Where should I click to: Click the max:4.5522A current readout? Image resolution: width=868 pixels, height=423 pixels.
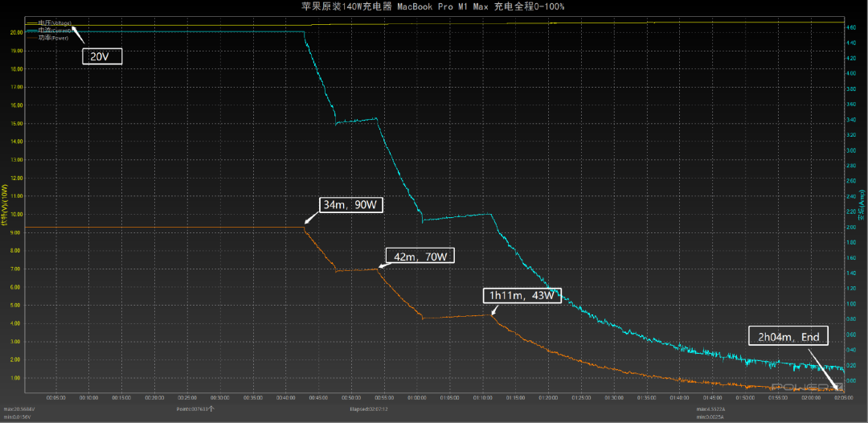710,409
